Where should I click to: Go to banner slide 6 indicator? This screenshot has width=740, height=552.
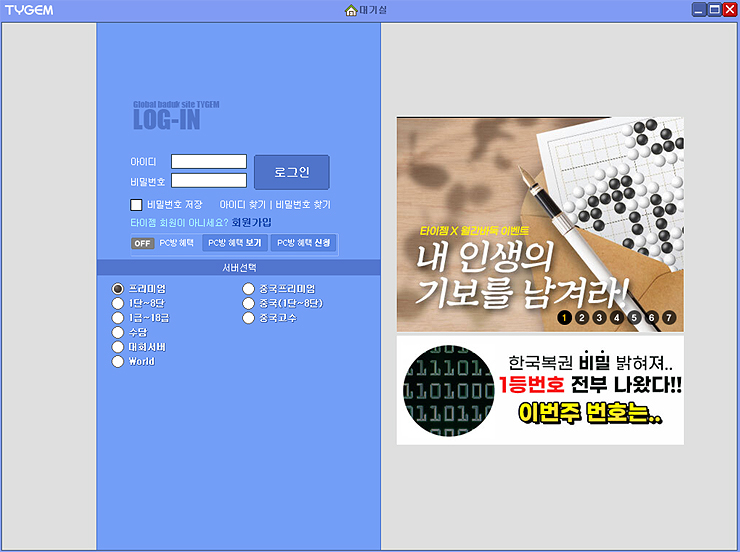[652, 318]
